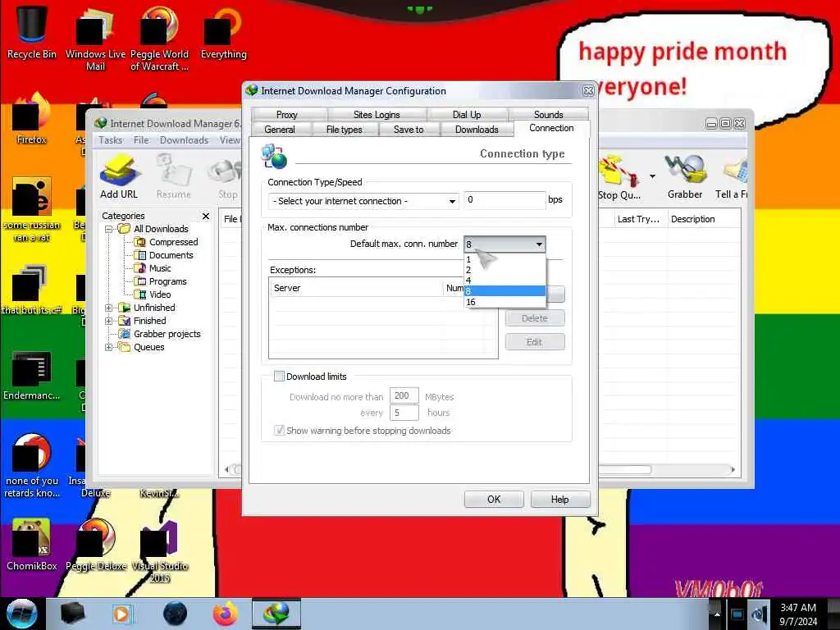This screenshot has width=840, height=630.
Task: Open Windows Live Mail desktop icon
Action: coord(95,38)
